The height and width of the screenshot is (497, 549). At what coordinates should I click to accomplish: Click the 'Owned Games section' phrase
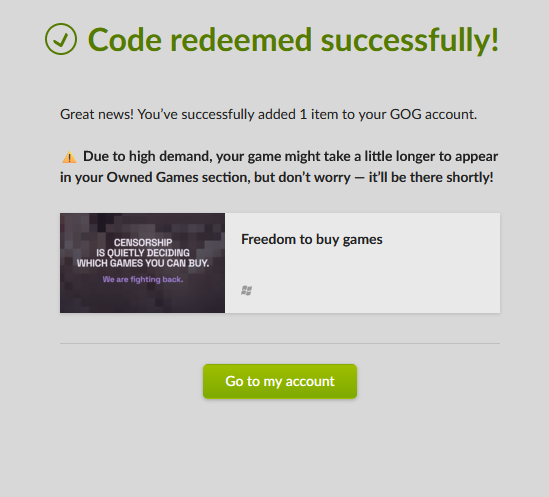click(178, 177)
